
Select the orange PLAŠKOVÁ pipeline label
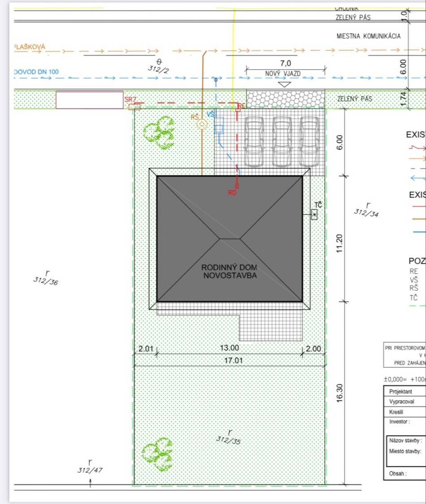pos(30,47)
